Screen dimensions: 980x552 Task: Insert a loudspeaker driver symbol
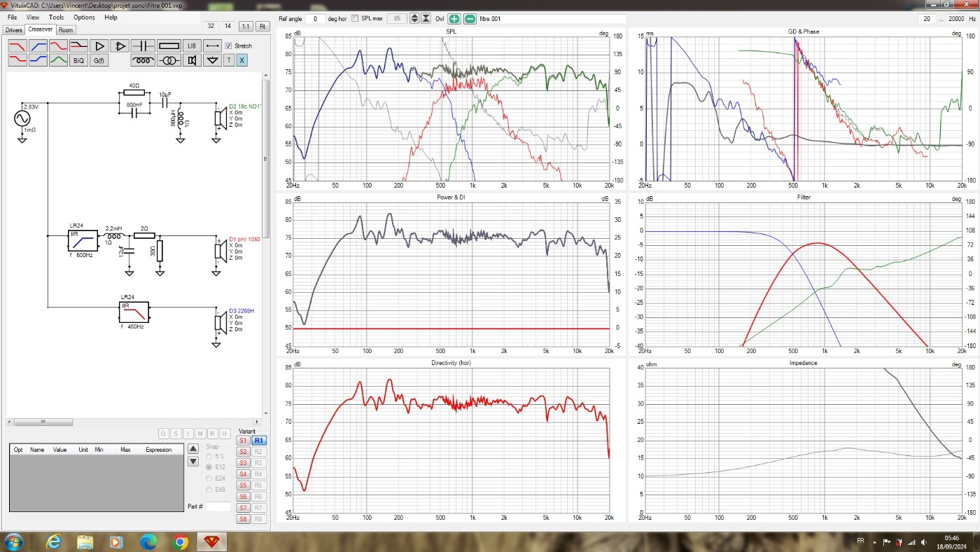point(192,61)
